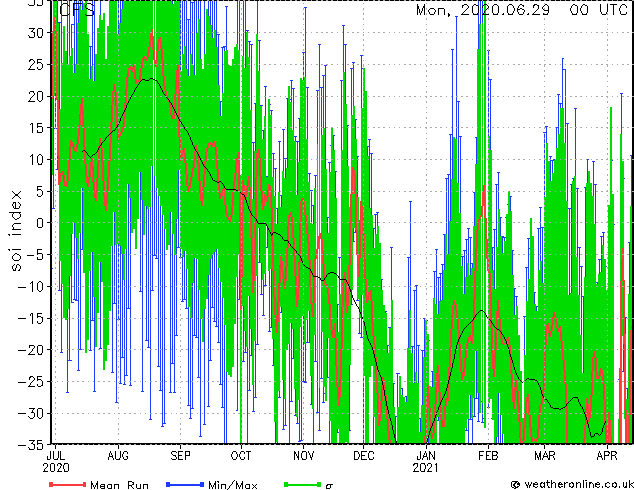Select the "Mean Run" legend label

coord(119,485)
